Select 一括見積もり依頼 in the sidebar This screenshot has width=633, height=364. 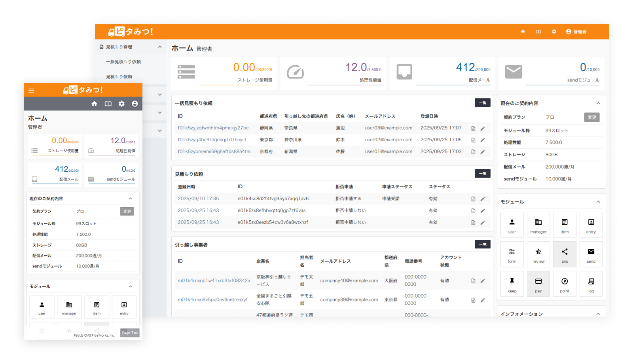(x=123, y=62)
